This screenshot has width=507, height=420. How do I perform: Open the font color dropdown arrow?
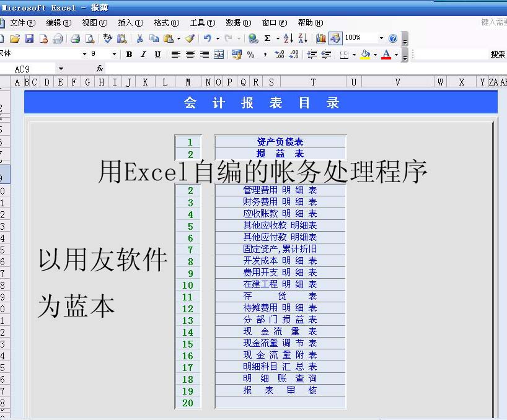pyautogui.click(x=397, y=55)
